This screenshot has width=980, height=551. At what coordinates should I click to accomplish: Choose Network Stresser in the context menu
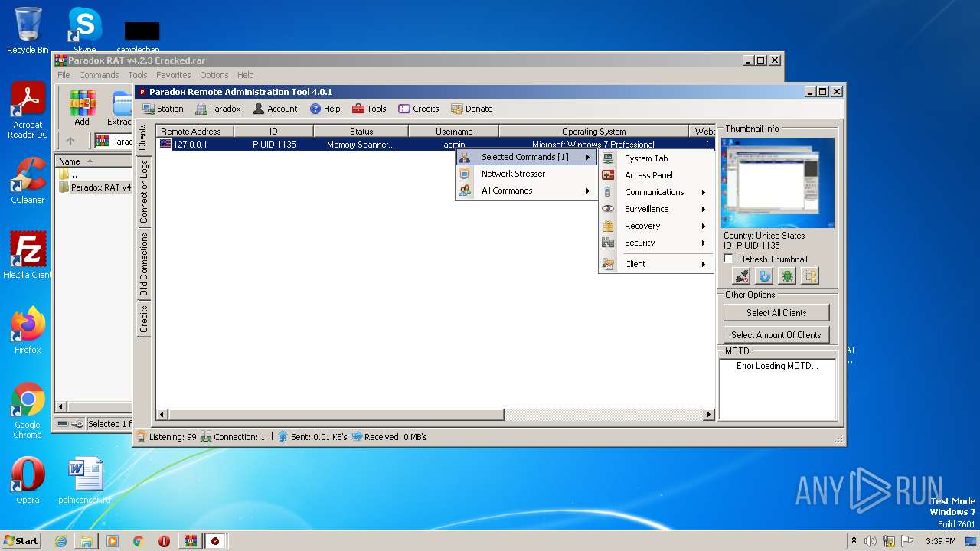(526, 174)
